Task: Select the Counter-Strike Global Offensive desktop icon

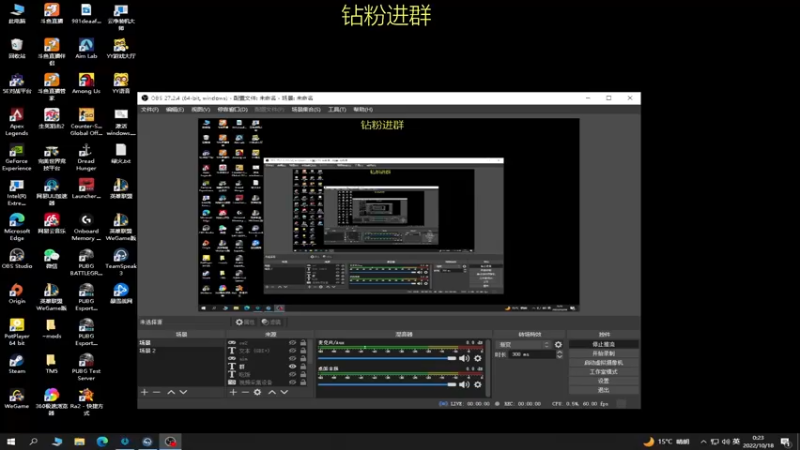Action: pyautogui.click(x=86, y=121)
